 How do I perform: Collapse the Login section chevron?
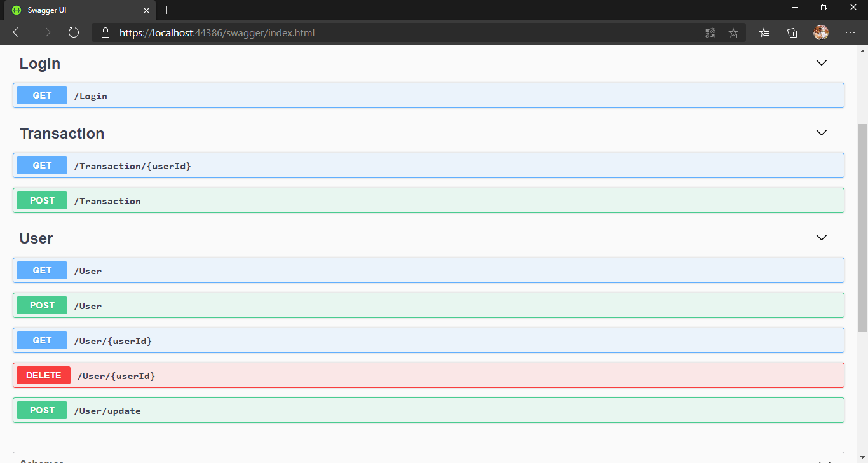tap(822, 62)
